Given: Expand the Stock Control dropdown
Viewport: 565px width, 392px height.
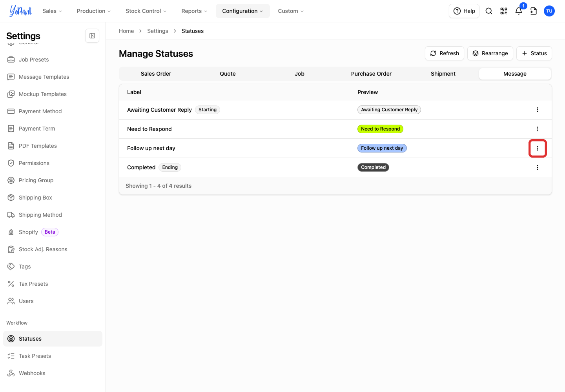Looking at the screenshot, I should point(146,11).
